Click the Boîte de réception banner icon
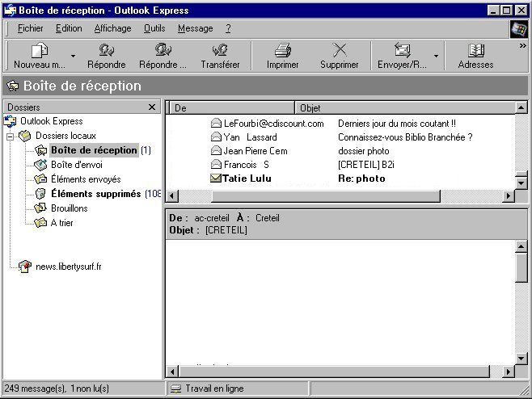The height and width of the screenshot is (399, 532). click(13, 86)
